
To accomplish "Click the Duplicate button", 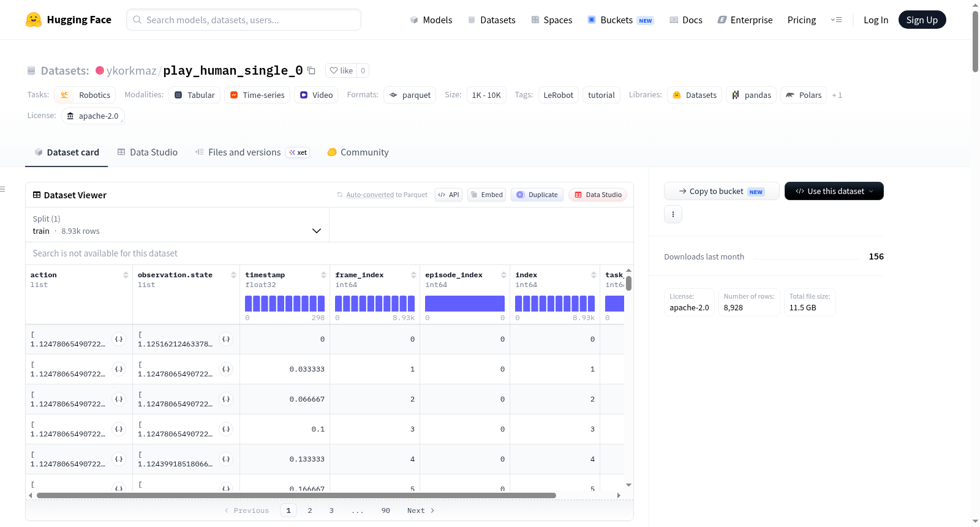I will (x=537, y=195).
